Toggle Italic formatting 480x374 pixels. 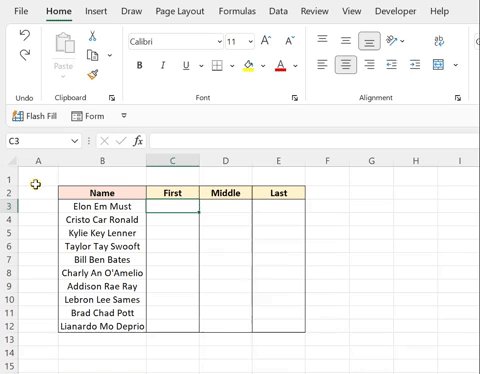click(163, 65)
